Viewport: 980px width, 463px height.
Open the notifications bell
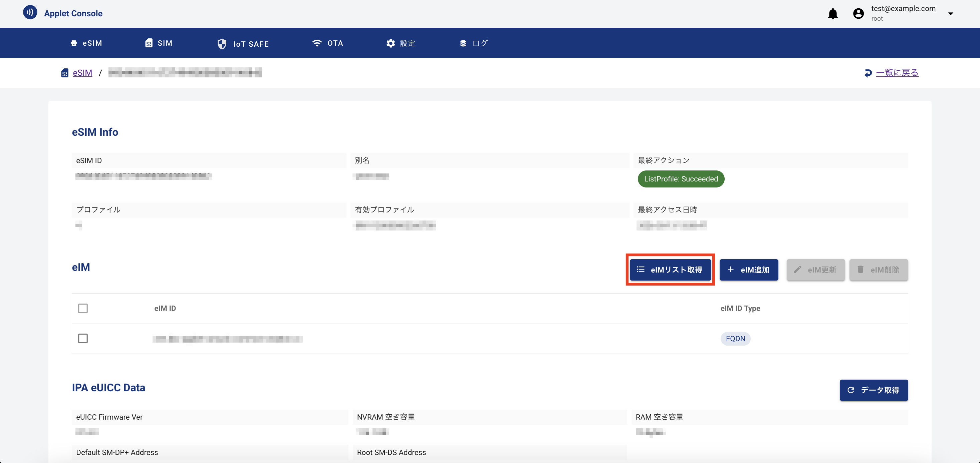coord(833,14)
